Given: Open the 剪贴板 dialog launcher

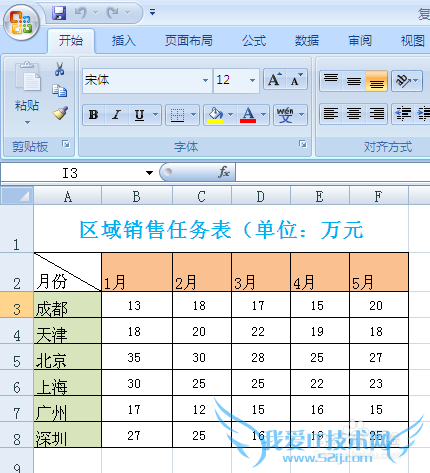Looking at the screenshot, I should click(x=66, y=144).
